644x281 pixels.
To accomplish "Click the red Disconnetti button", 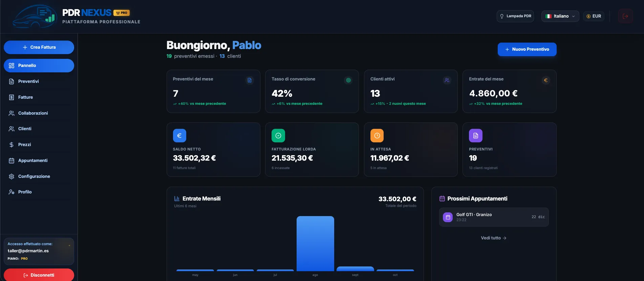I will click(x=39, y=275).
